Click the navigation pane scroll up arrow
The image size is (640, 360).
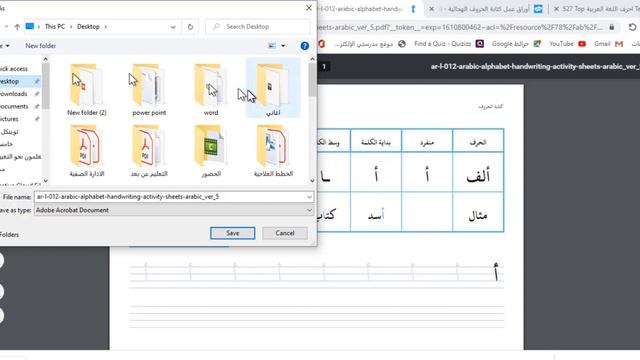tap(46, 59)
